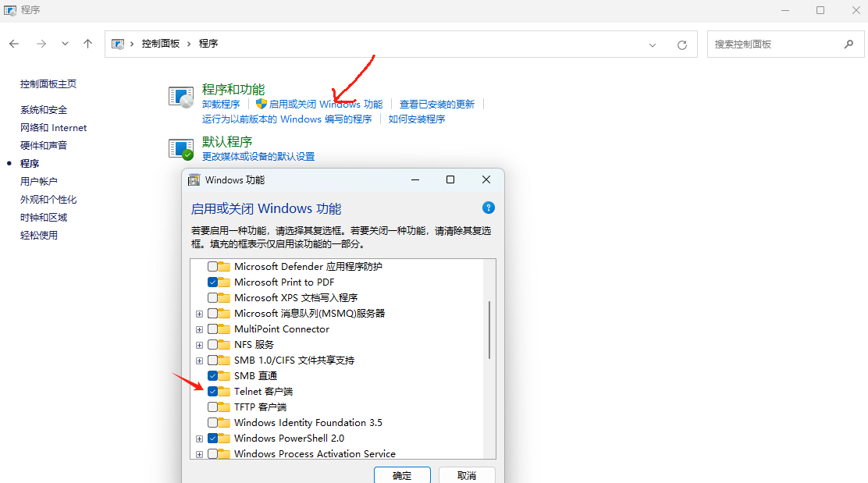Uncheck SMB 直通 checkbox
Image resolution: width=868 pixels, height=483 pixels.
(212, 375)
